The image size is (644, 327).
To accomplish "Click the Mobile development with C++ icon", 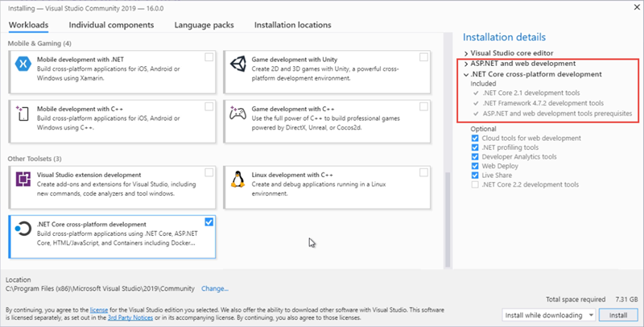I will tap(23, 114).
